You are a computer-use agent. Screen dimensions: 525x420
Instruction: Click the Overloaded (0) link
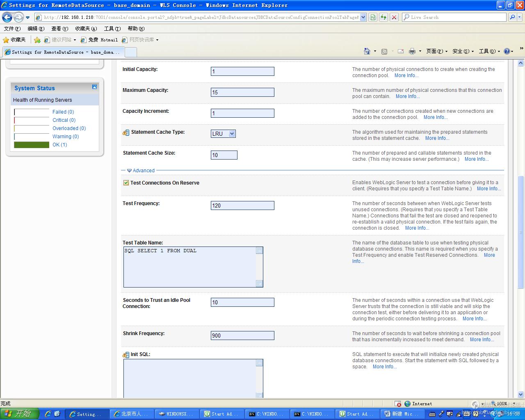click(x=69, y=128)
